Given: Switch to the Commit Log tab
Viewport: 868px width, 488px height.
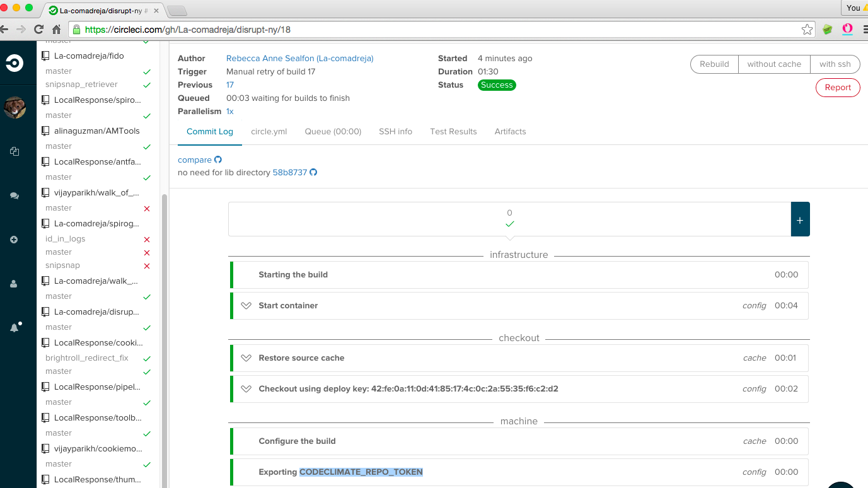Looking at the screenshot, I should tap(210, 132).
